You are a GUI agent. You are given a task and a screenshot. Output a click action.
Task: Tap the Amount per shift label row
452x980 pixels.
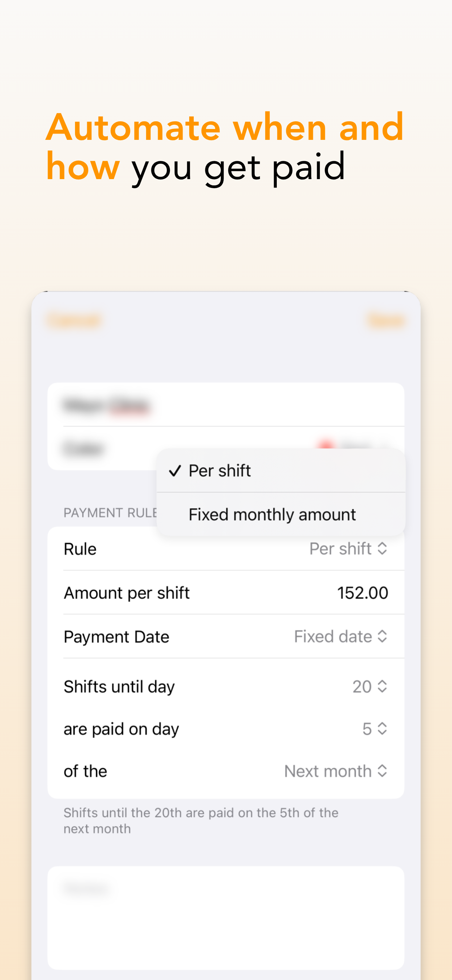point(226,592)
